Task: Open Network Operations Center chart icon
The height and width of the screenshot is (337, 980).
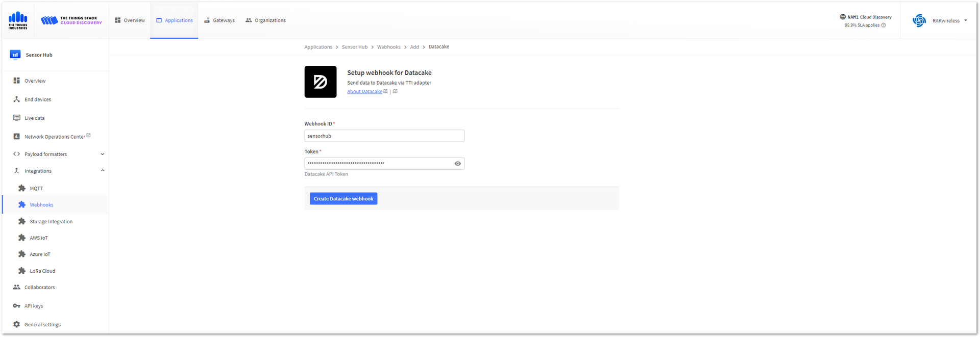Action: [x=16, y=137]
